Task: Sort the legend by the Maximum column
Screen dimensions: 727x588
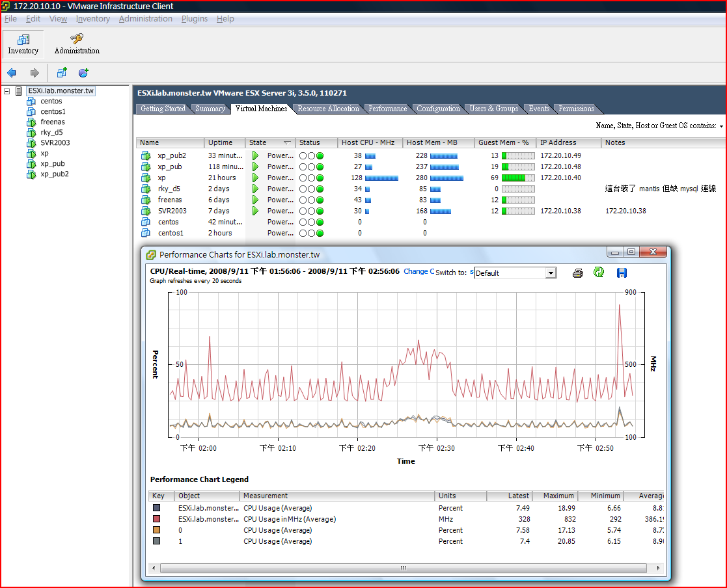Action: point(555,496)
